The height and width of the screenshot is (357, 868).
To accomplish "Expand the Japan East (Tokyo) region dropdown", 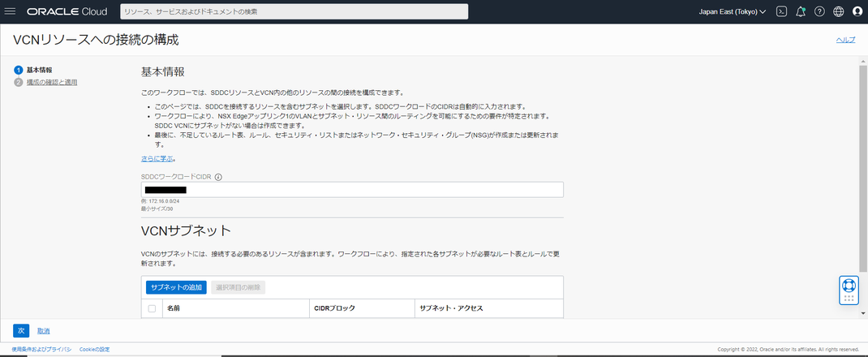I will (x=733, y=11).
